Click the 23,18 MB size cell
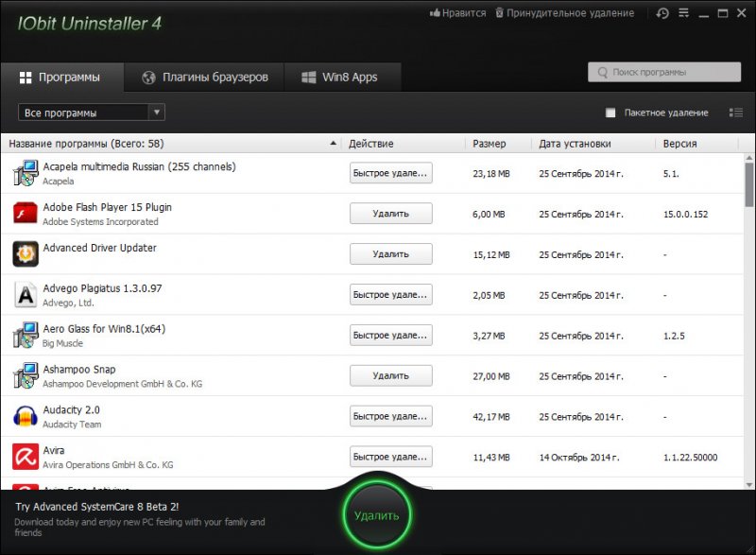The image size is (756, 555). (491, 174)
